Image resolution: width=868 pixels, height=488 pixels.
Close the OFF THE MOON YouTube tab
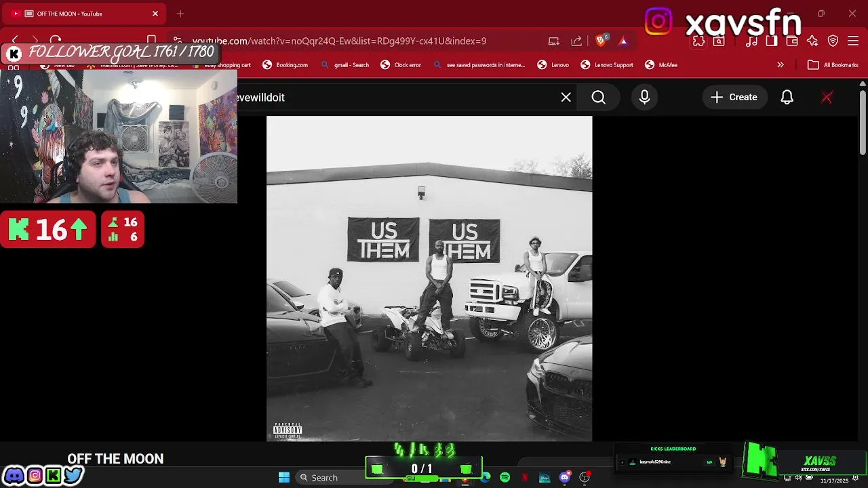point(155,14)
